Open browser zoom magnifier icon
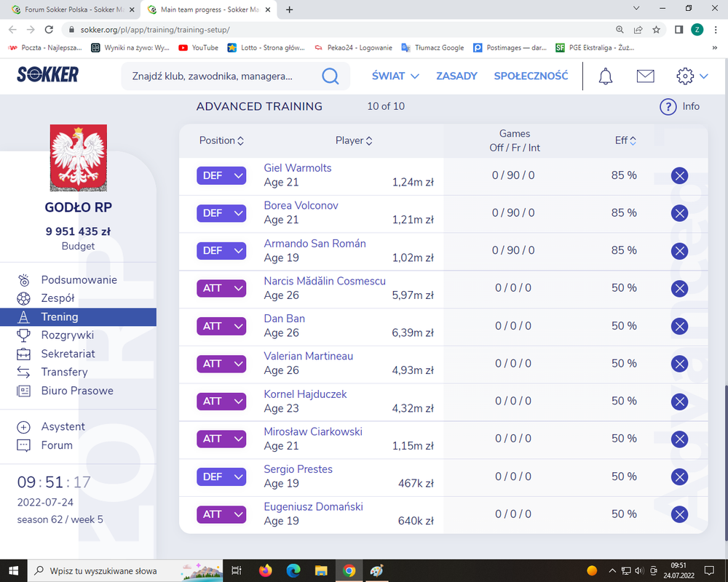The image size is (728, 582). tap(620, 30)
